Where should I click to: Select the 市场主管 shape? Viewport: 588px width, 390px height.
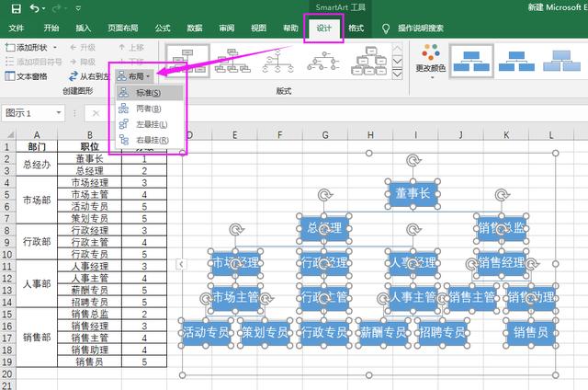pos(235,298)
